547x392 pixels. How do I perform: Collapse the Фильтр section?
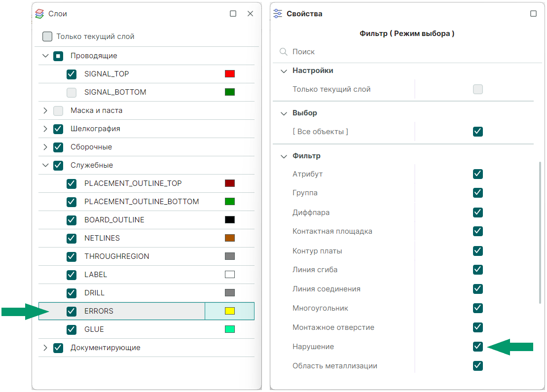point(284,156)
